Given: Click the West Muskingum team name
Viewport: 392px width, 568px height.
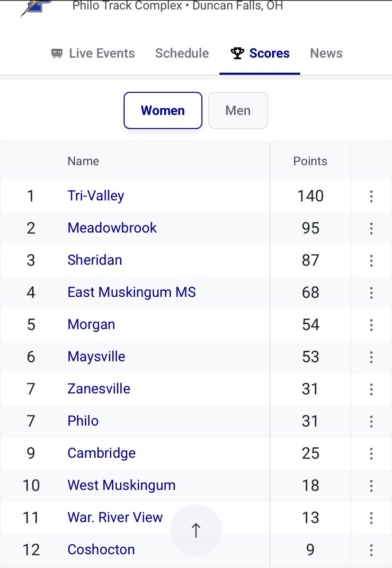Looking at the screenshot, I should [122, 486].
